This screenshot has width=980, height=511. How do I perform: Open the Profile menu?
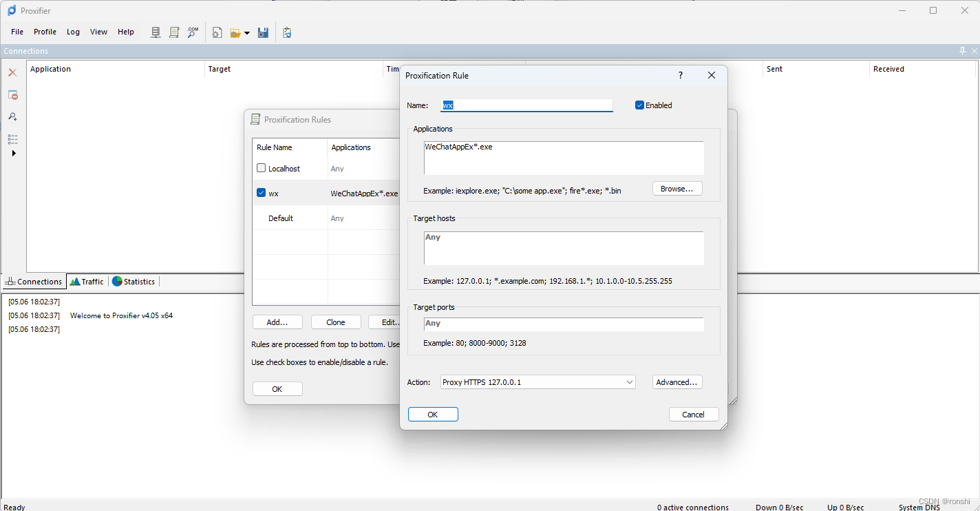coord(45,32)
